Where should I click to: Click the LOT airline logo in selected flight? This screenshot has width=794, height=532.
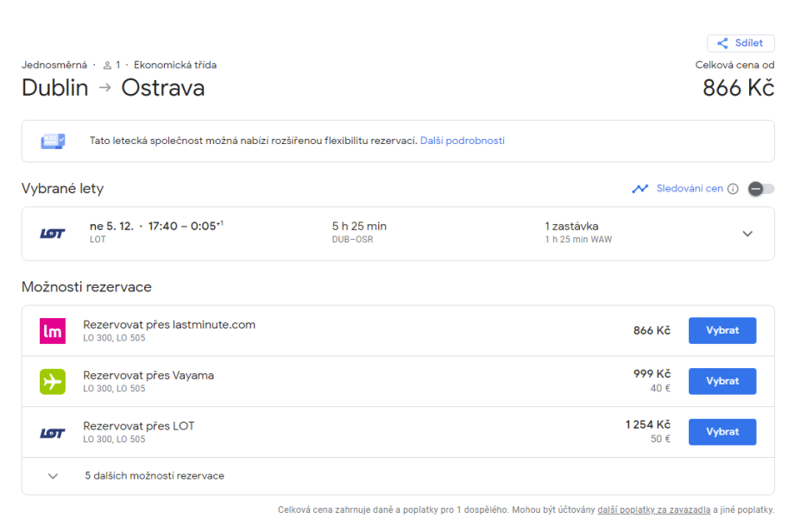tap(53, 234)
